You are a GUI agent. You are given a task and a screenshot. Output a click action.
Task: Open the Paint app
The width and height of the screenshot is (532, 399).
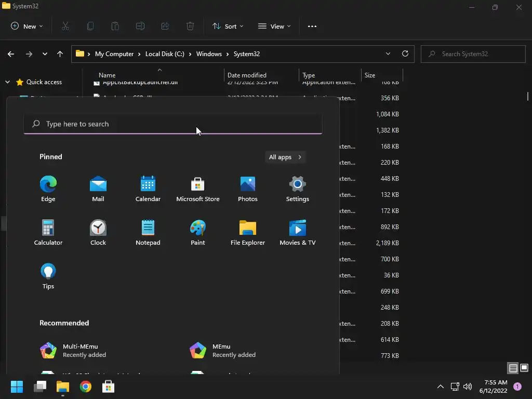click(198, 232)
